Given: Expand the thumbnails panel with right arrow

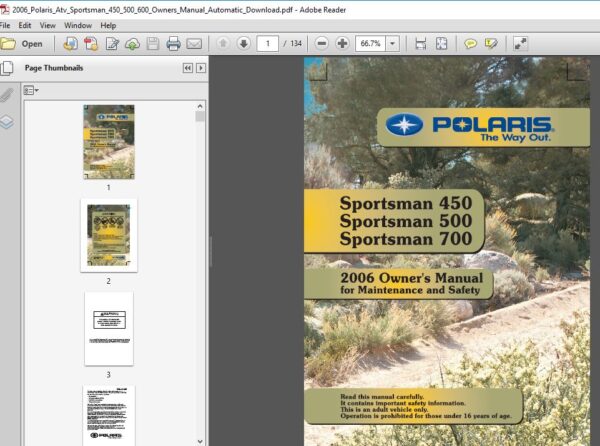Looking at the screenshot, I should (x=201, y=68).
